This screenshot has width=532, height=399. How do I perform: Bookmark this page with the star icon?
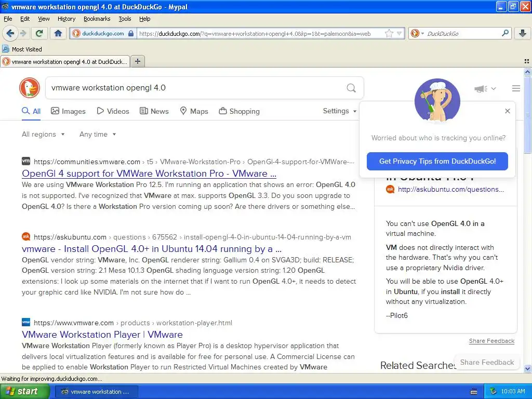tap(389, 33)
